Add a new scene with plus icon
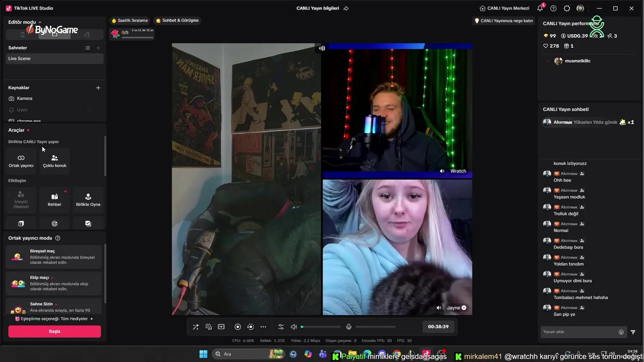The height and width of the screenshot is (362, 644). tap(98, 48)
